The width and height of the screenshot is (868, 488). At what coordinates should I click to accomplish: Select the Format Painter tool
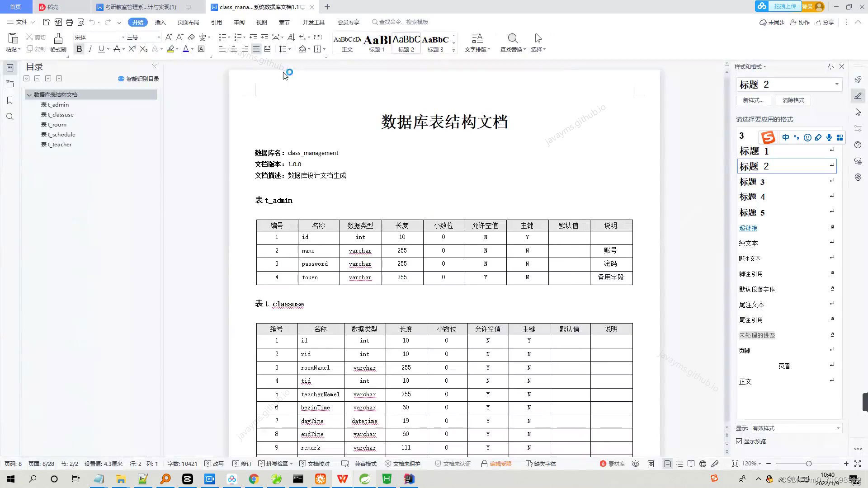58,43
